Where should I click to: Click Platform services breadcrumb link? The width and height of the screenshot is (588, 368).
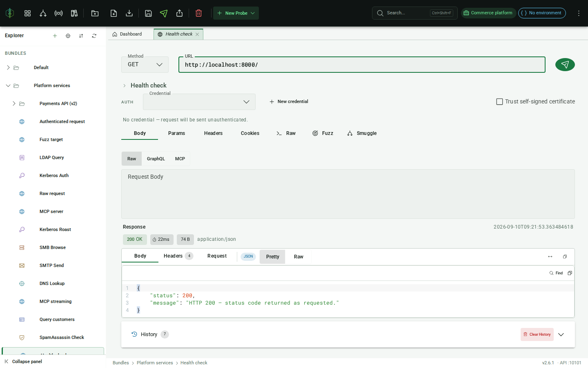[x=155, y=363]
